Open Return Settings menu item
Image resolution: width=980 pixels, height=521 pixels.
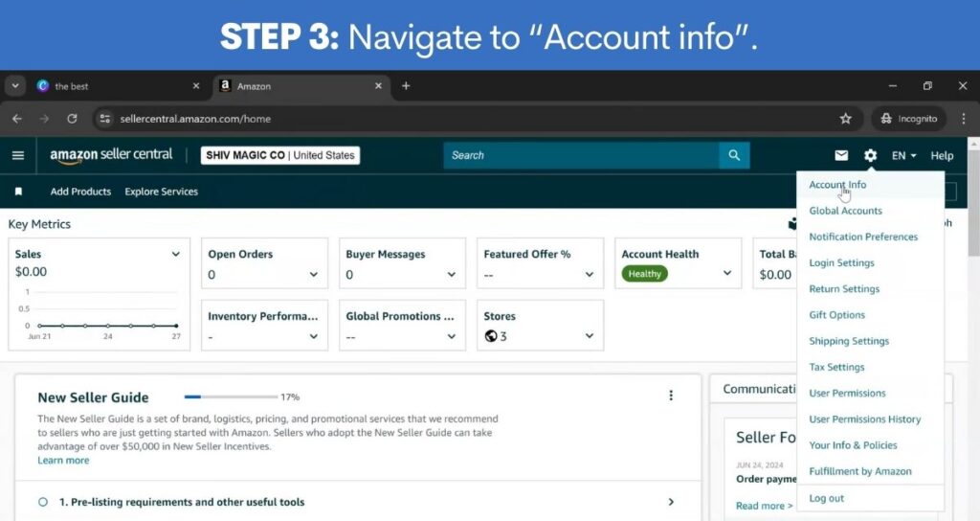click(844, 289)
